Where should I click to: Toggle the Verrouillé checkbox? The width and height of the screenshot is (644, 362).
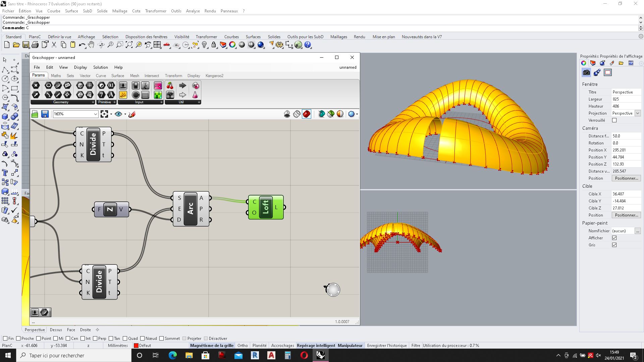coord(614,120)
